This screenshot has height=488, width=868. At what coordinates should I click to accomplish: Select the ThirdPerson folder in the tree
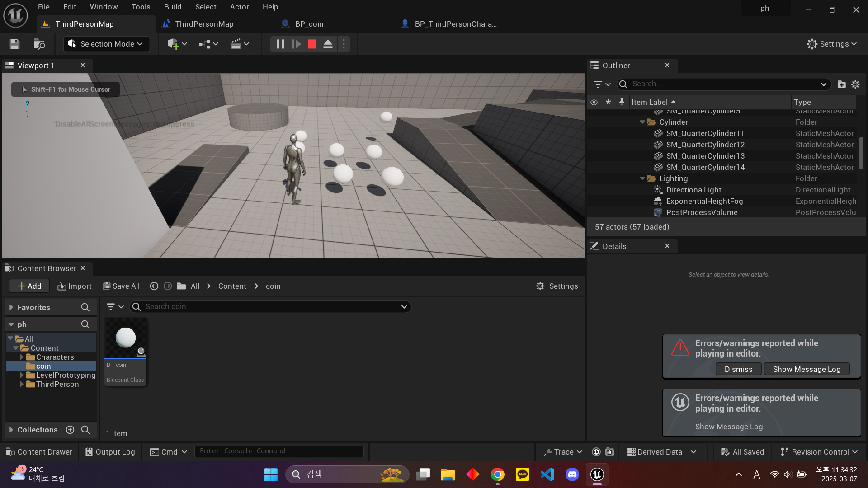(57, 384)
